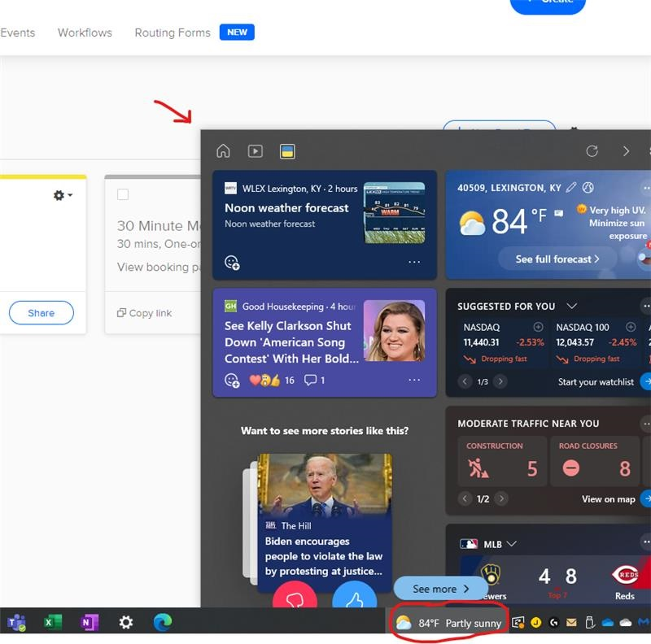Open the video Play tab icon
This screenshot has height=644, width=651.
pyautogui.click(x=255, y=151)
